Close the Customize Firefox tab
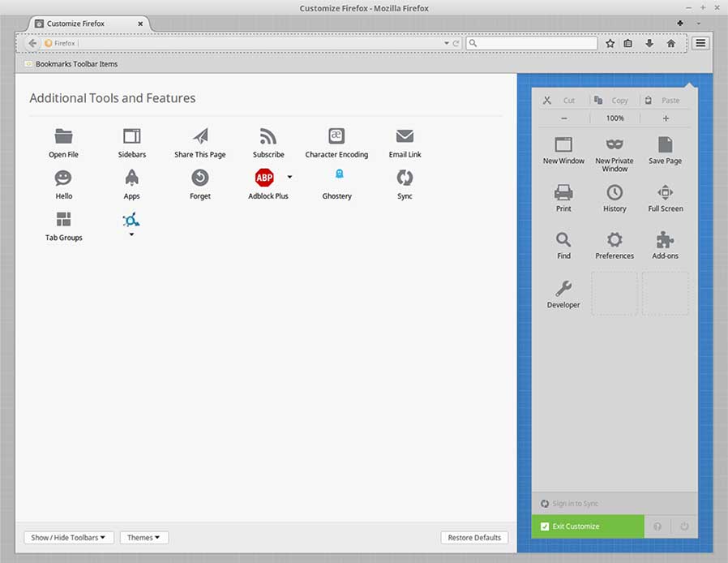 pos(140,24)
